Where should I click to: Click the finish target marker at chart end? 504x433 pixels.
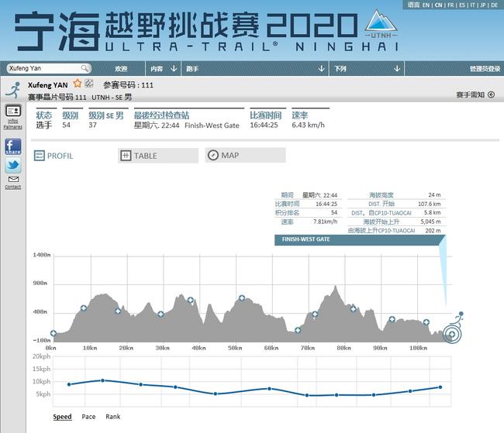click(452, 334)
